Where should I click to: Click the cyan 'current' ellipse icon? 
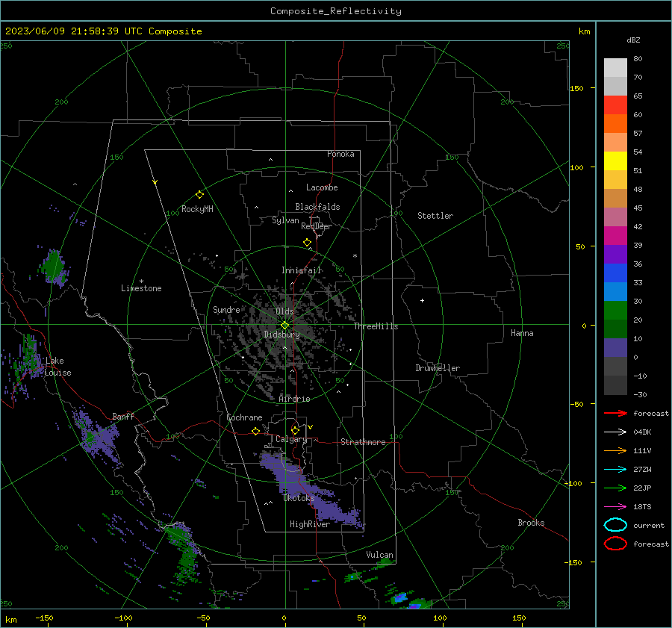(615, 525)
